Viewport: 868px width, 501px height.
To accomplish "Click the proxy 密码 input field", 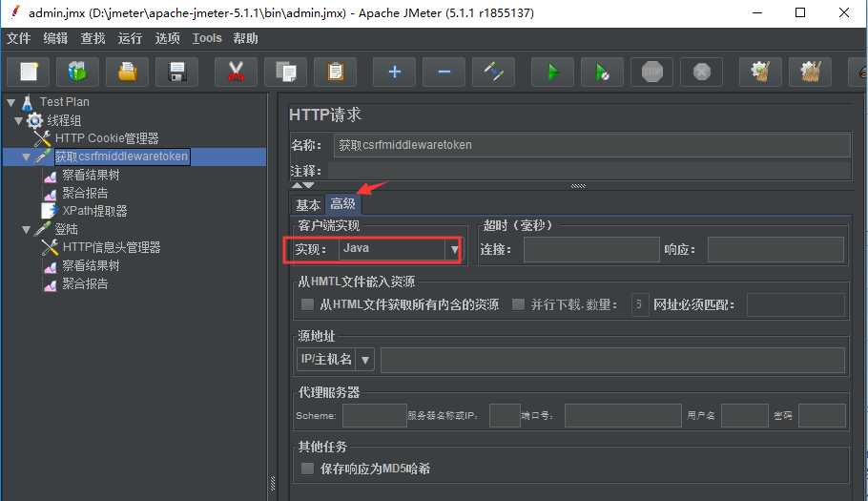I will pos(822,416).
